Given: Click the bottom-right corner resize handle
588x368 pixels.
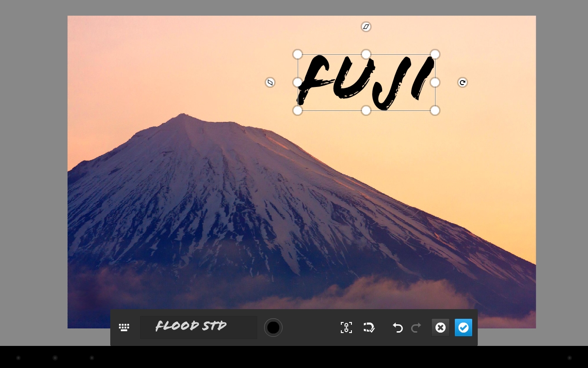Looking at the screenshot, I should pos(435,110).
